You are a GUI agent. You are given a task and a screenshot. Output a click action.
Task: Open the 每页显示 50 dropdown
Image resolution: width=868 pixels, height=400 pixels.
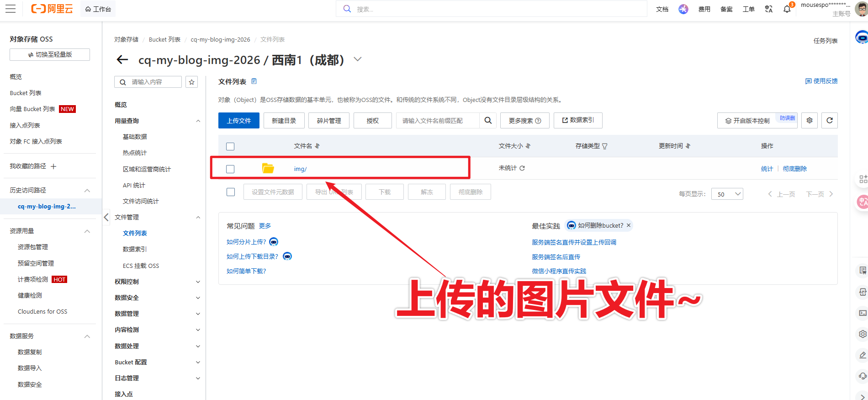pyautogui.click(x=727, y=194)
